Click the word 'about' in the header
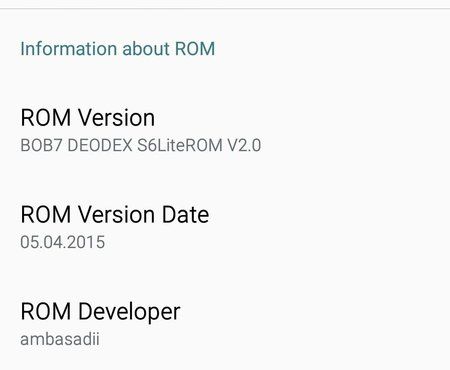 pos(146,49)
